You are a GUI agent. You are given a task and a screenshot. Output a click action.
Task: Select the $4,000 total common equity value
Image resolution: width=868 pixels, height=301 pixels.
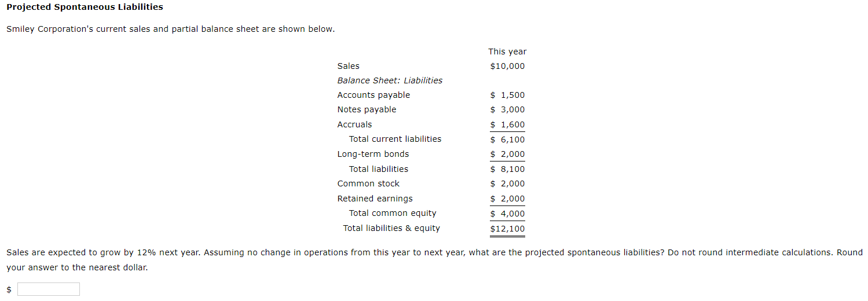507,214
